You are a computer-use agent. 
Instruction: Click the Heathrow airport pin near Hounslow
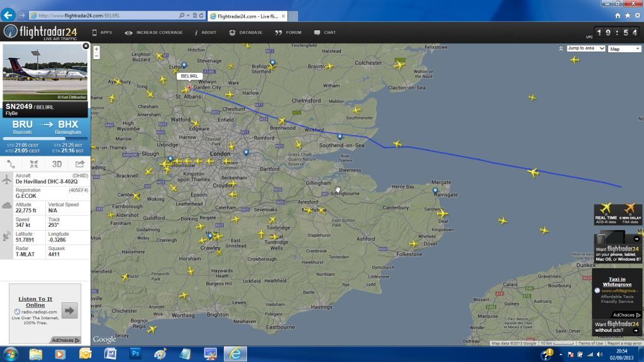[170, 158]
